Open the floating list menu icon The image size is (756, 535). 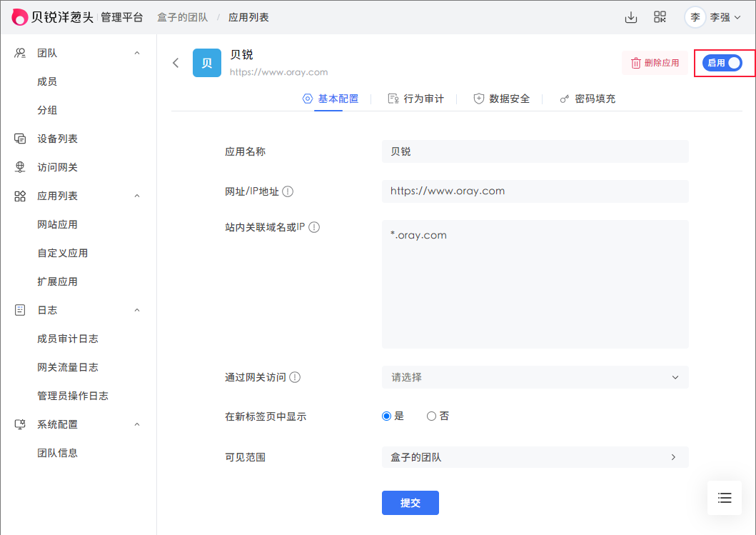click(724, 498)
